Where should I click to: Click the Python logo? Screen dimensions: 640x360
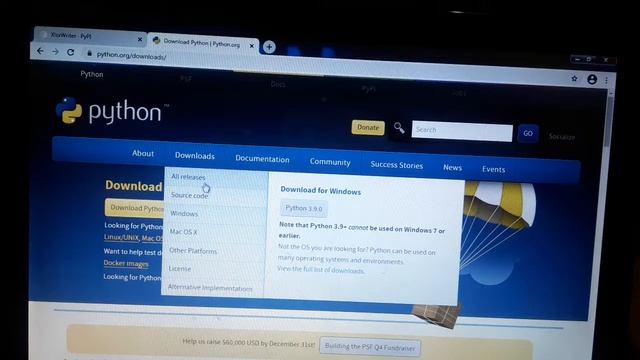[112, 111]
